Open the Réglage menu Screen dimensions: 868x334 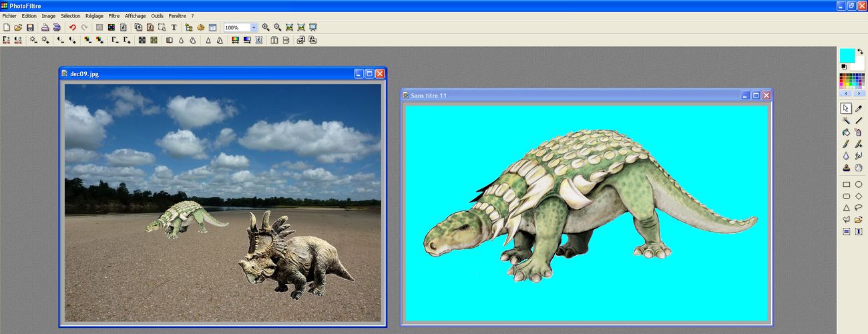click(94, 15)
